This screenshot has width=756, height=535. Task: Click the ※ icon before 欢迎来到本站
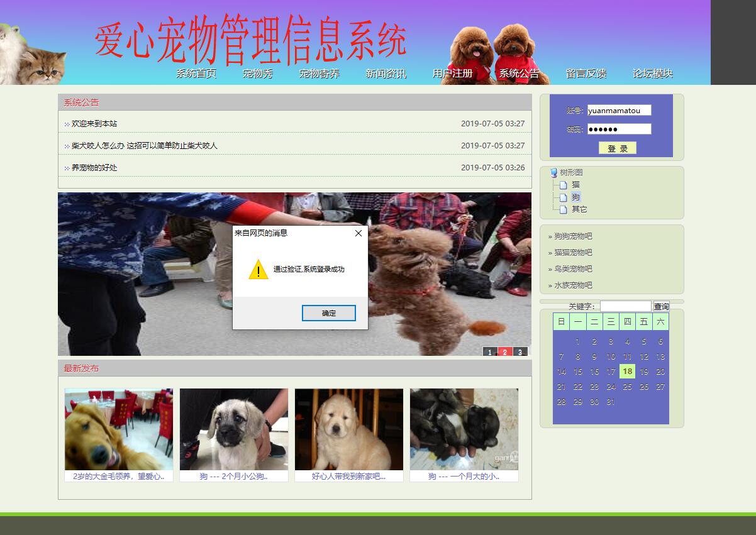pos(66,124)
